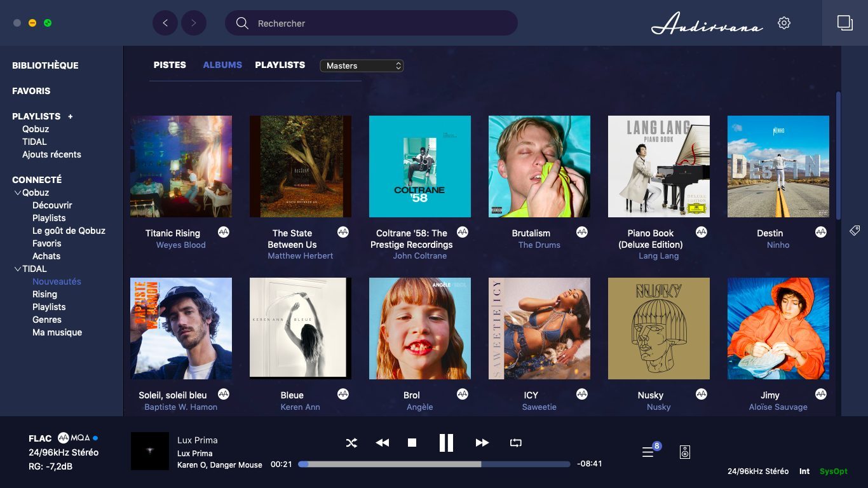The image size is (868, 488).
Task: Select Genres under TIDAL
Action: (47, 320)
